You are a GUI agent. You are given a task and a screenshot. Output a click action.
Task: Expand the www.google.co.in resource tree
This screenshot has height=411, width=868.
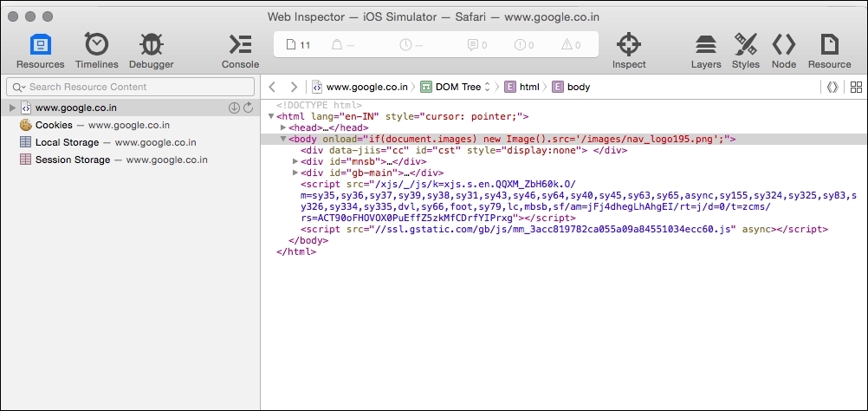coord(13,108)
